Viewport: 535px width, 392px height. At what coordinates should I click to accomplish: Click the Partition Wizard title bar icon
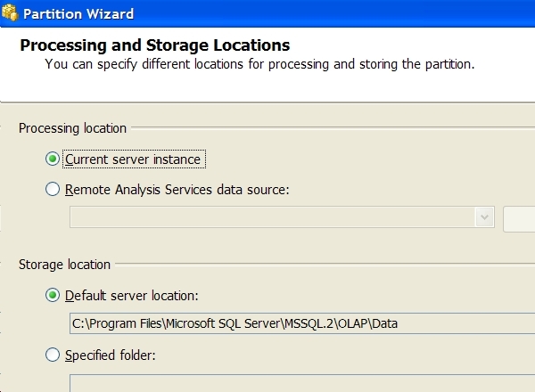coord(11,12)
